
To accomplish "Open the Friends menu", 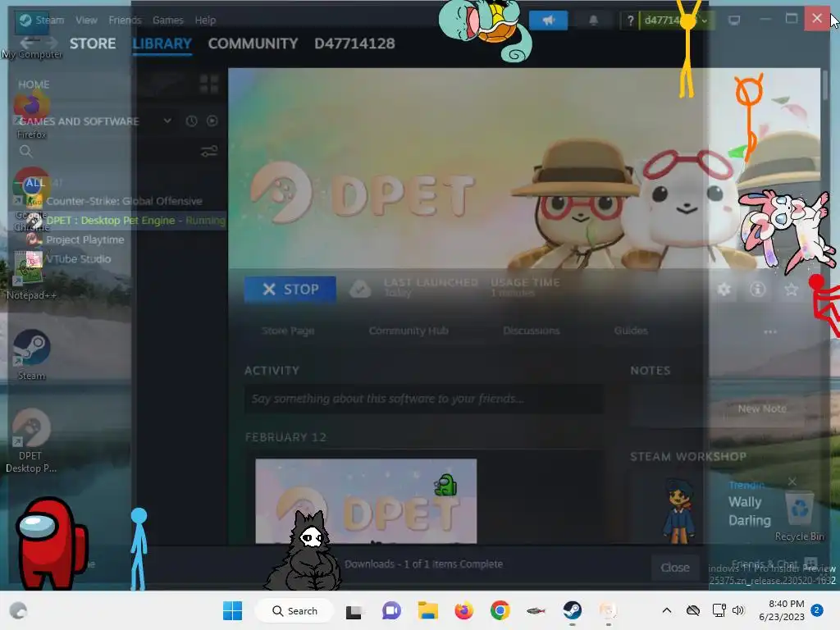I will [125, 21].
